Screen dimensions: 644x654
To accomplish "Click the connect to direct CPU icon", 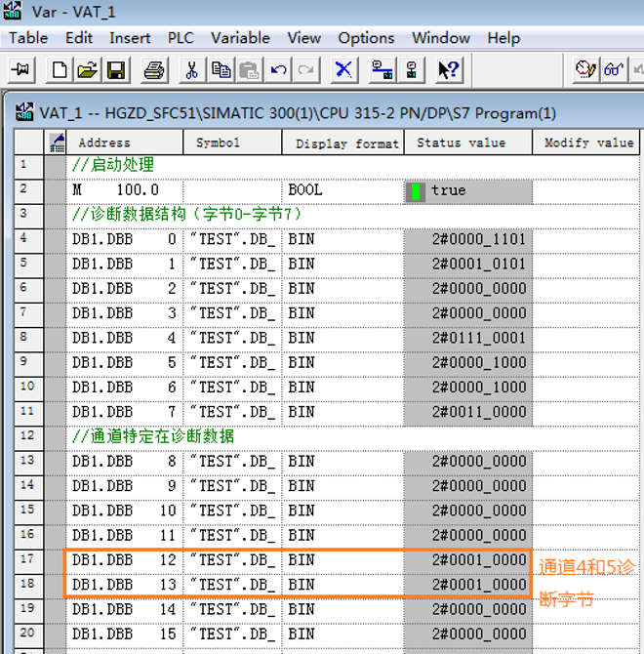I will pos(412,69).
